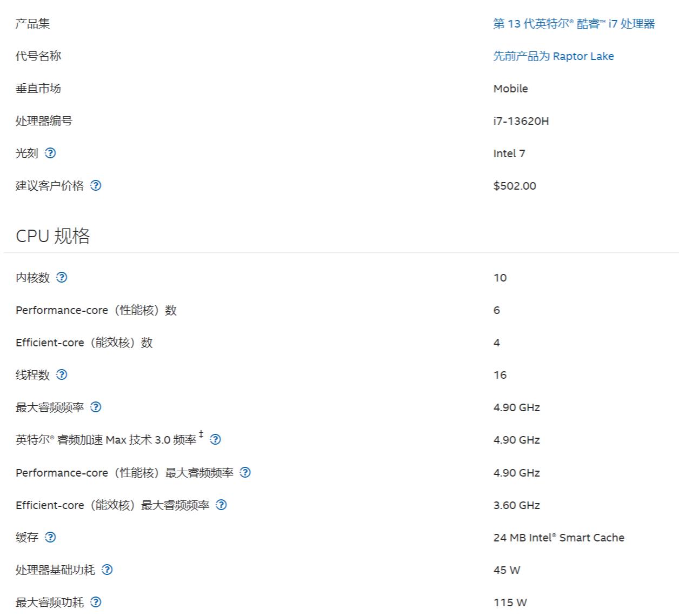Open help icon next to 线程数

[x=62, y=374]
